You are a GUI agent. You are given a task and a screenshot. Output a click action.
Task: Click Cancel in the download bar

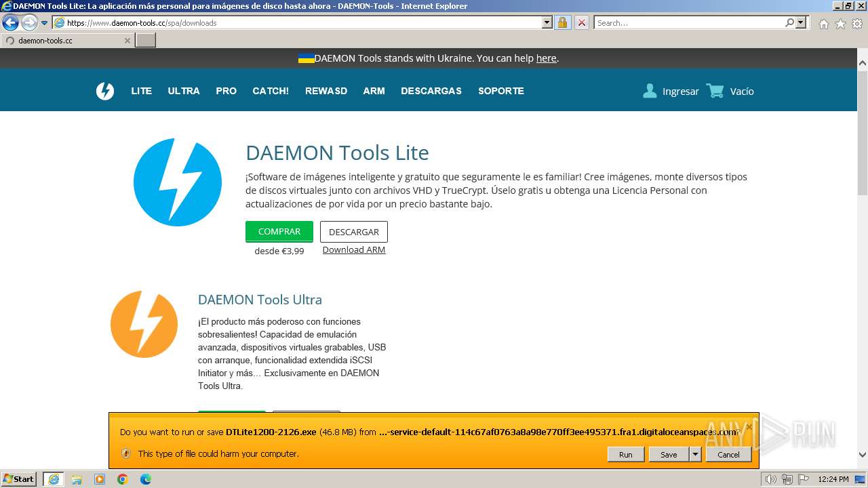pos(728,454)
